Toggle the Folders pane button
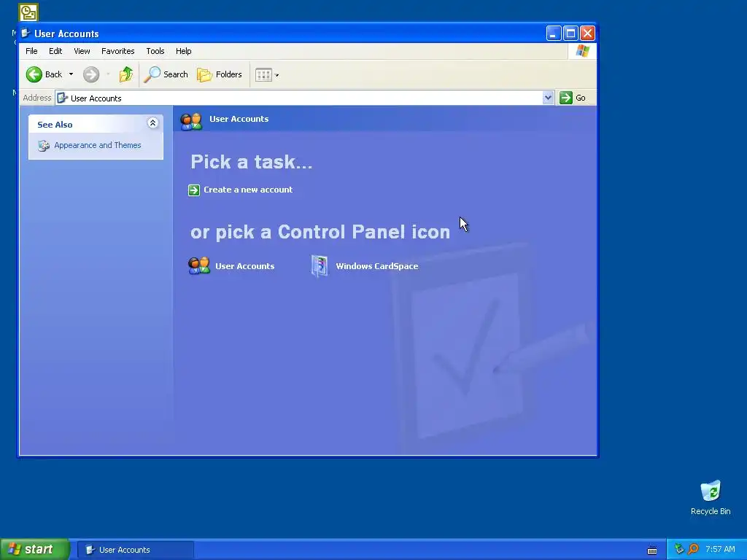Viewport: 747px width, 560px height. 220,74
